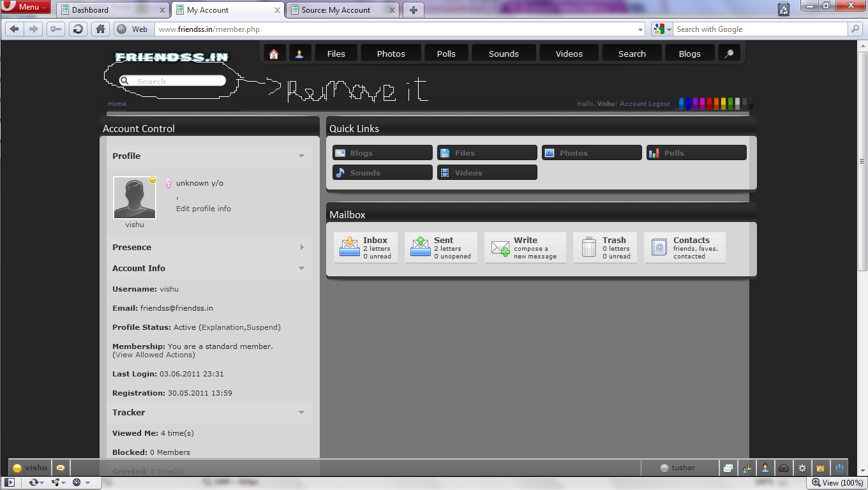Click the Opera password wand key icon
The image size is (868, 490).
click(x=56, y=29)
